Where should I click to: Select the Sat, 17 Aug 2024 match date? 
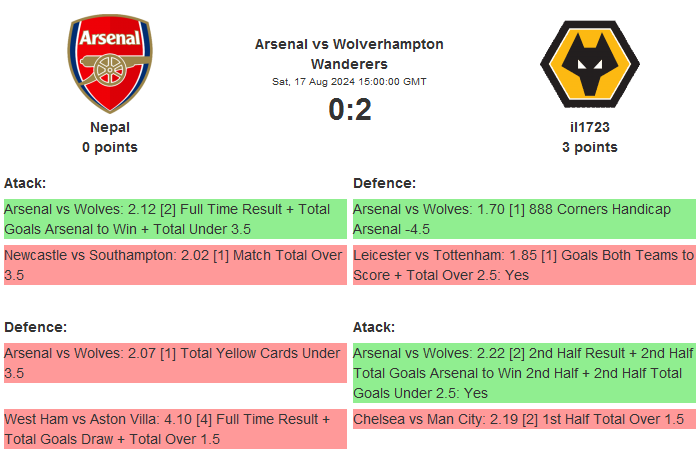pyautogui.click(x=349, y=81)
